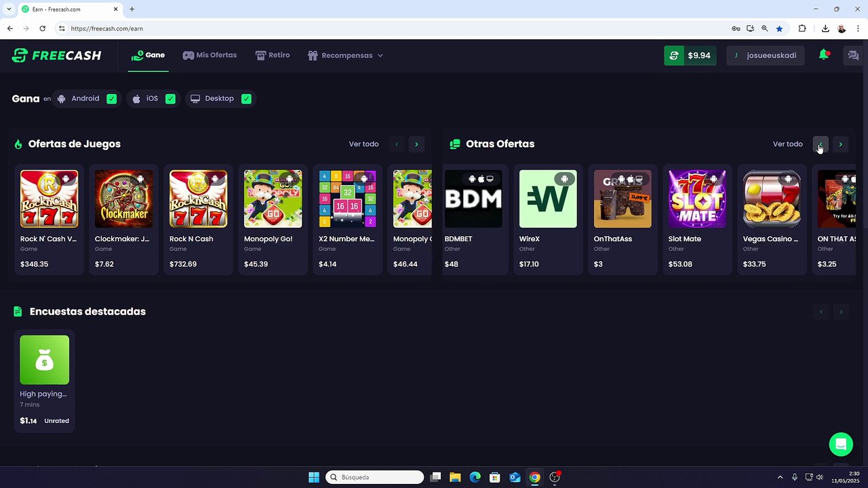
Task: Click the Freecash logo
Action: [x=56, y=56]
